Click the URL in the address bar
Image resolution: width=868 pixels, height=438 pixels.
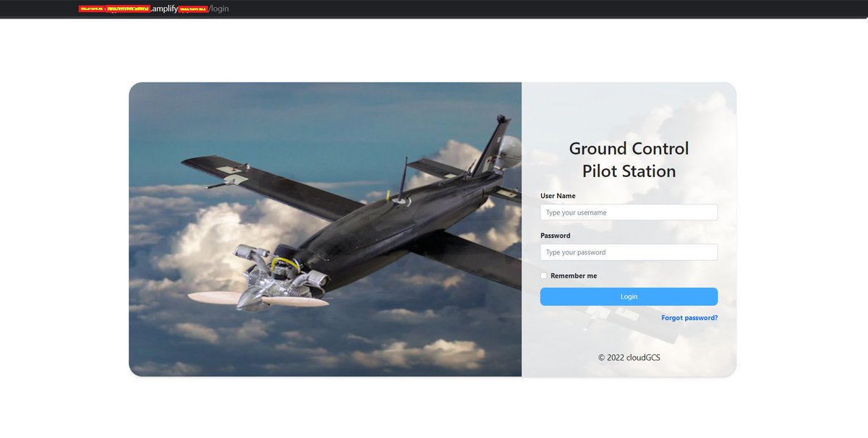[x=154, y=9]
